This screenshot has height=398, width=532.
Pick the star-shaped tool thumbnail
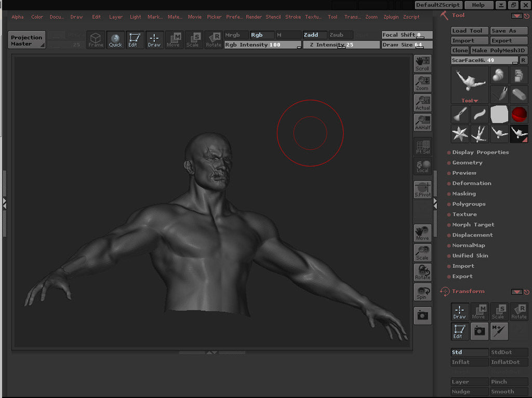point(460,134)
